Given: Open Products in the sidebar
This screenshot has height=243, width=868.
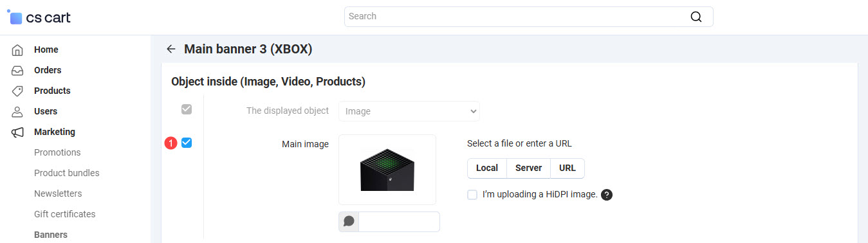Looking at the screenshot, I should tap(52, 91).
